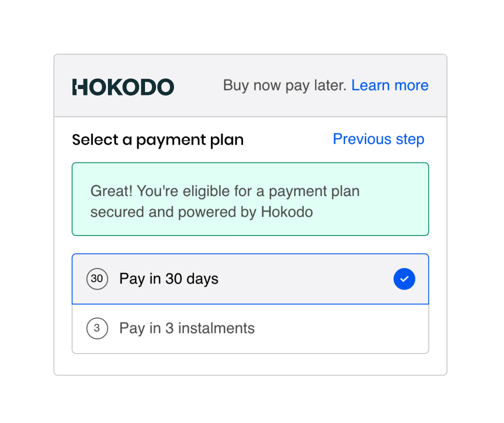Image resolution: width=504 pixels, height=423 pixels.
Task: Click the instalments number badge
Action: pos(97,328)
